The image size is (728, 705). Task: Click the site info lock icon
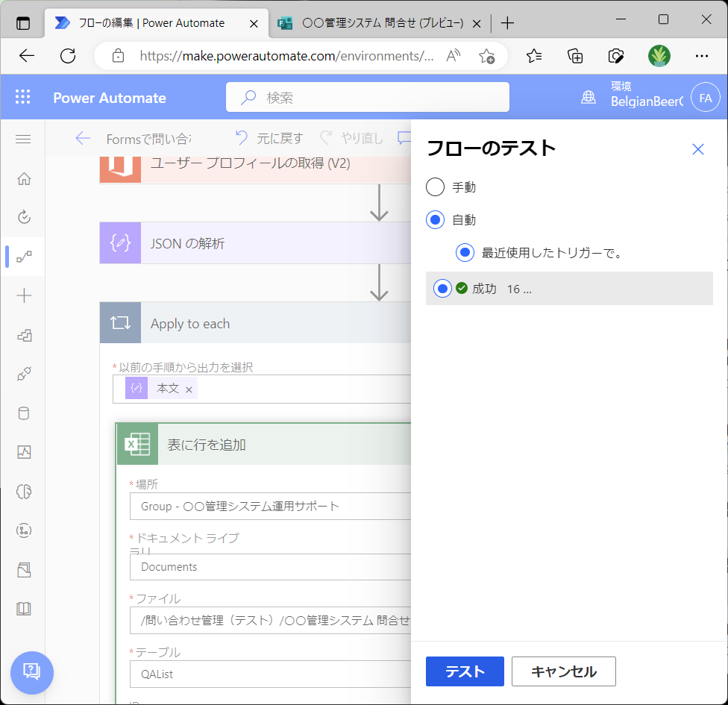[118, 56]
